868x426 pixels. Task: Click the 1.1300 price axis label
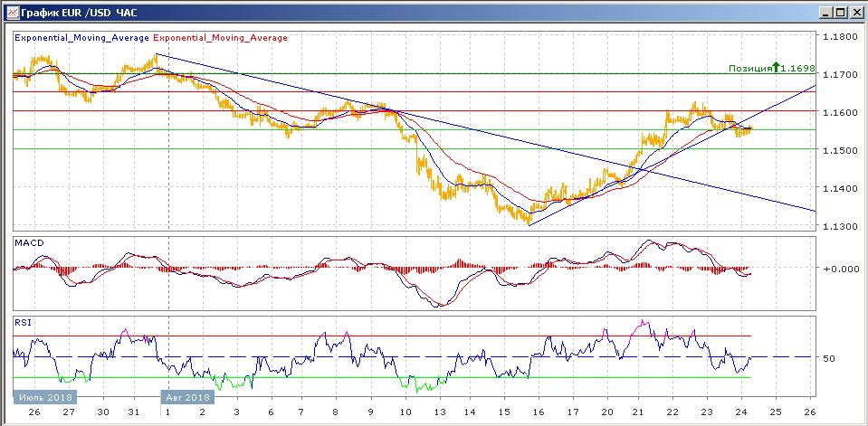(838, 227)
